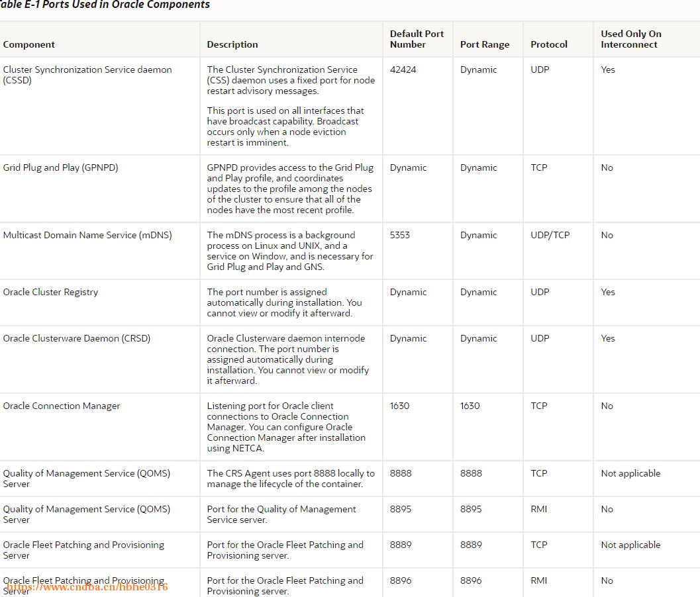The width and height of the screenshot is (700, 597).
Task: Click 'The port number is assigned automatically' description
Action: (284, 303)
